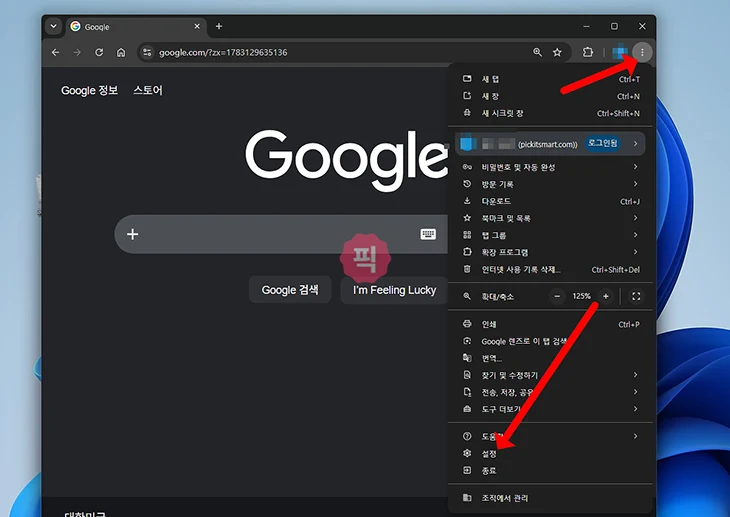Switch to the Google tab

[135, 27]
